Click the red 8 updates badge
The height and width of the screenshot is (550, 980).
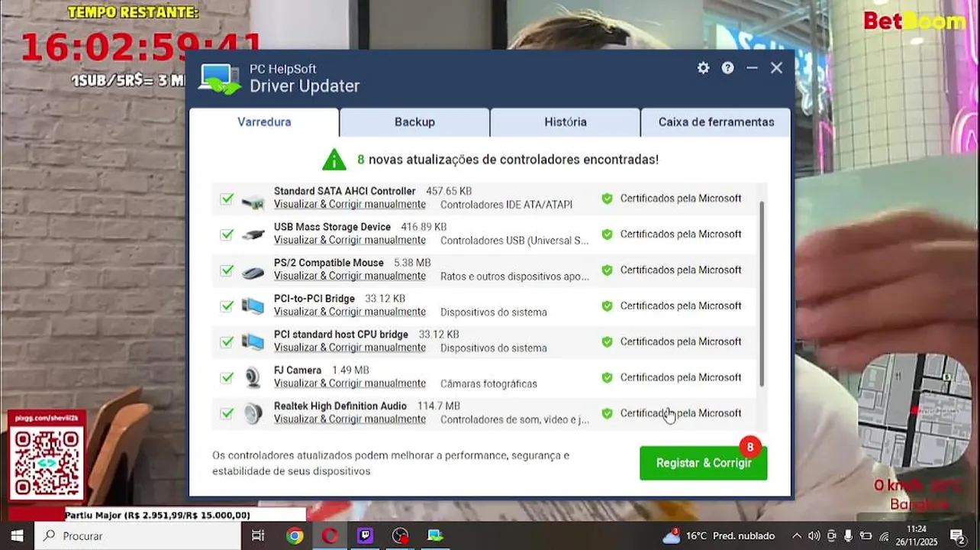coord(750,447)
